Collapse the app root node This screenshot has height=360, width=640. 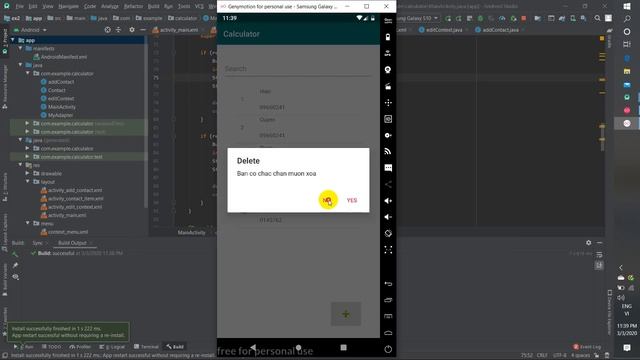point(13,40)
